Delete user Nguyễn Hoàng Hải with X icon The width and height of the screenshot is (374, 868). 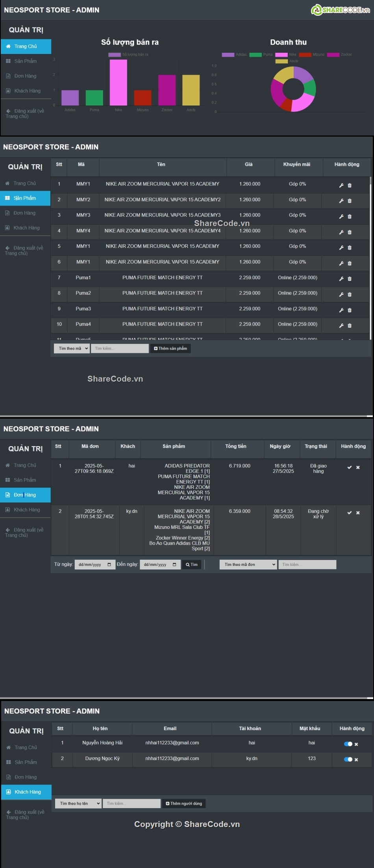pyautogui.click(x=356, y=744)
